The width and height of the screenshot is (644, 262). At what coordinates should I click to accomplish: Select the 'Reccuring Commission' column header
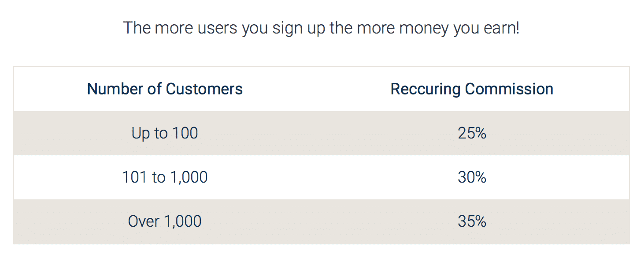click(472, 89)
